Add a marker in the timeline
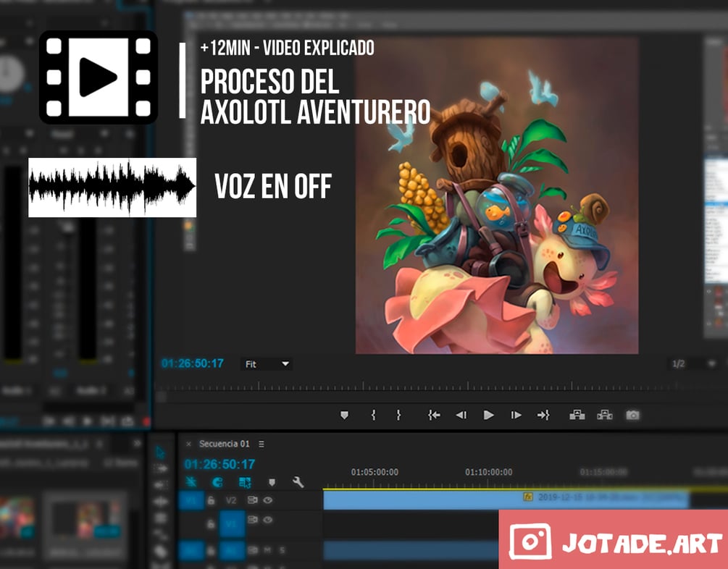 272,483
